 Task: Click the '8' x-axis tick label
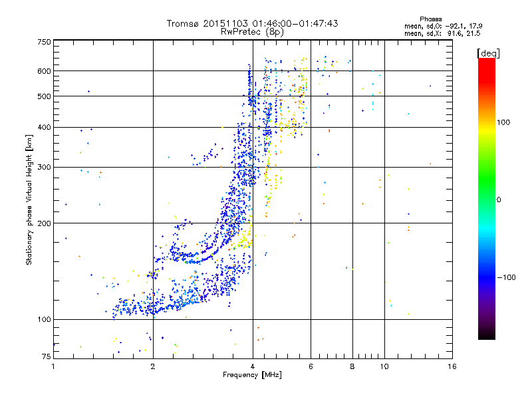tap(352, 366)
